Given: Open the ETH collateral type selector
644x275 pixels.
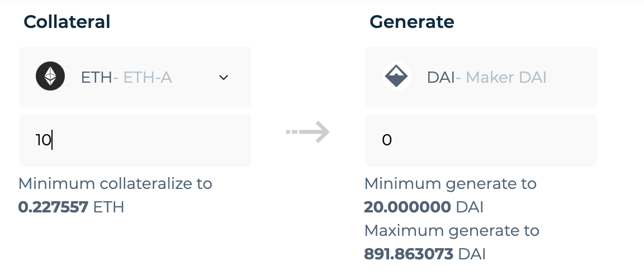Looking at the screenshot, I should (x=135, y=77).
